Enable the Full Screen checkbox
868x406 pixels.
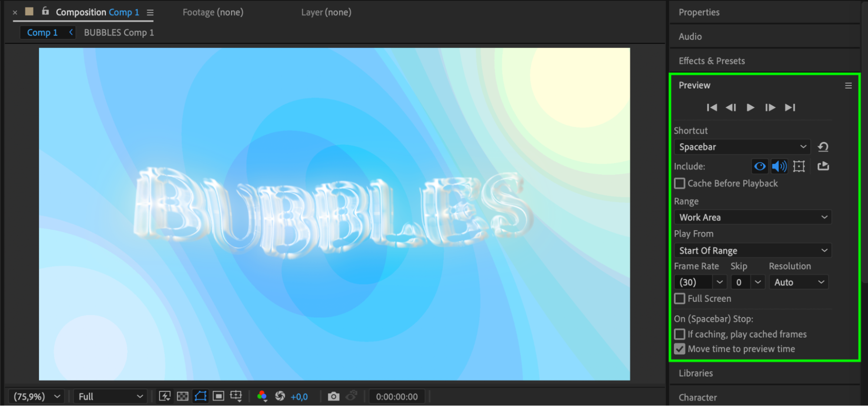pyautogui.click(x=680, y=299)
